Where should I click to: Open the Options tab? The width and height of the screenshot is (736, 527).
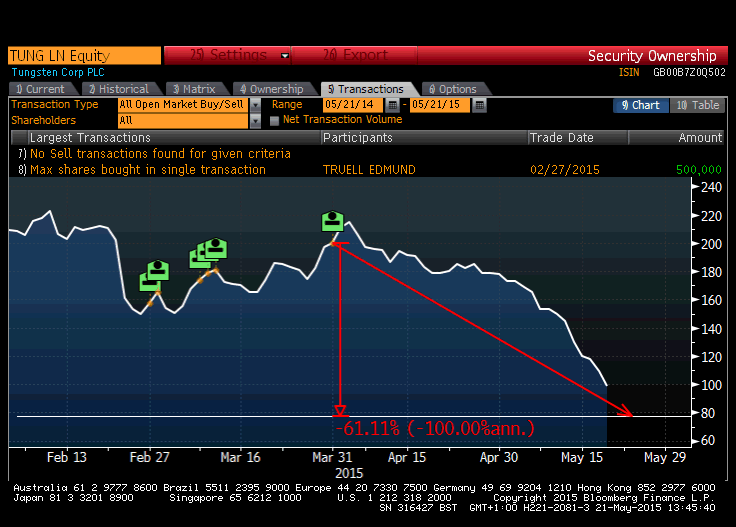click(454, 89)
